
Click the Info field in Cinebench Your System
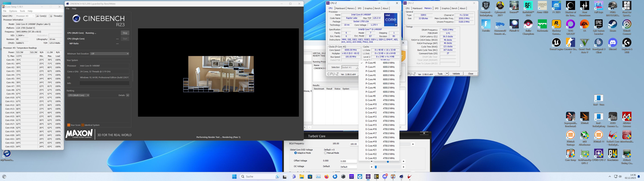[104, 83]
